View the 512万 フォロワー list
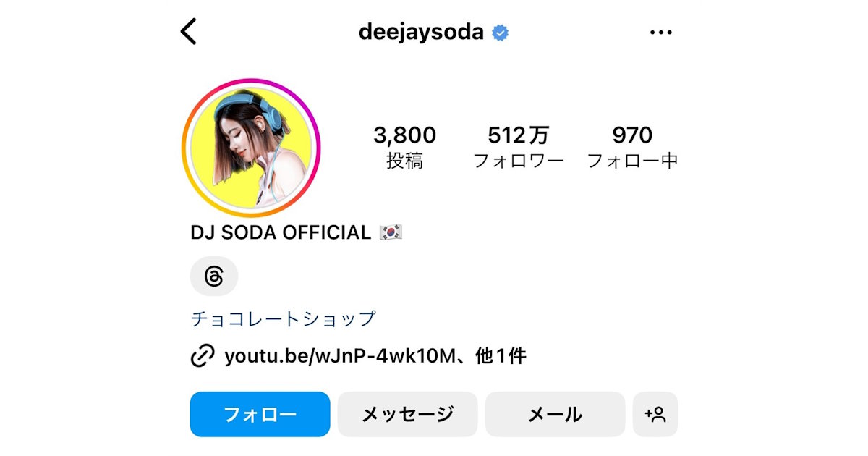 click(519, 148)
